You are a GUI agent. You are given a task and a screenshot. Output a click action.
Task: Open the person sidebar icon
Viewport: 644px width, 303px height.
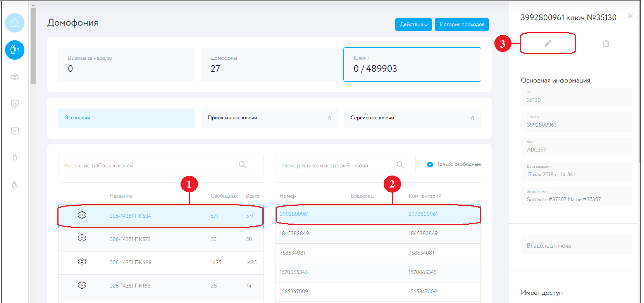[15, 158]
